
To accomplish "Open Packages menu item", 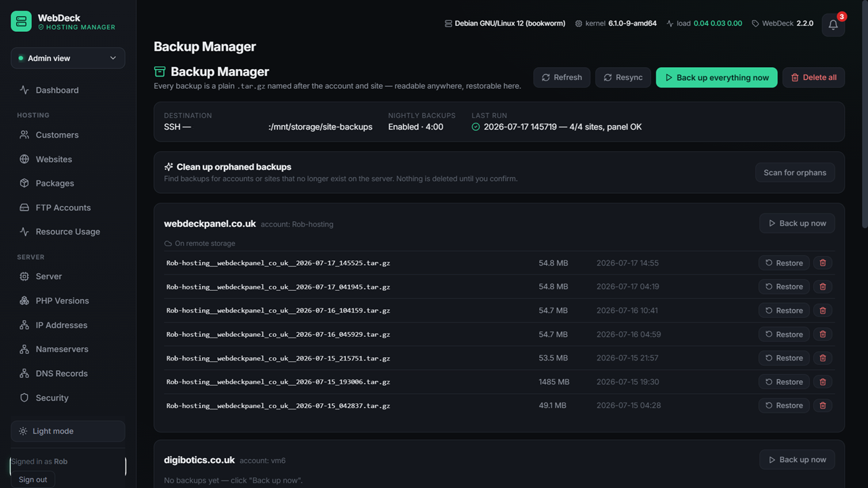I will (68, 183).
